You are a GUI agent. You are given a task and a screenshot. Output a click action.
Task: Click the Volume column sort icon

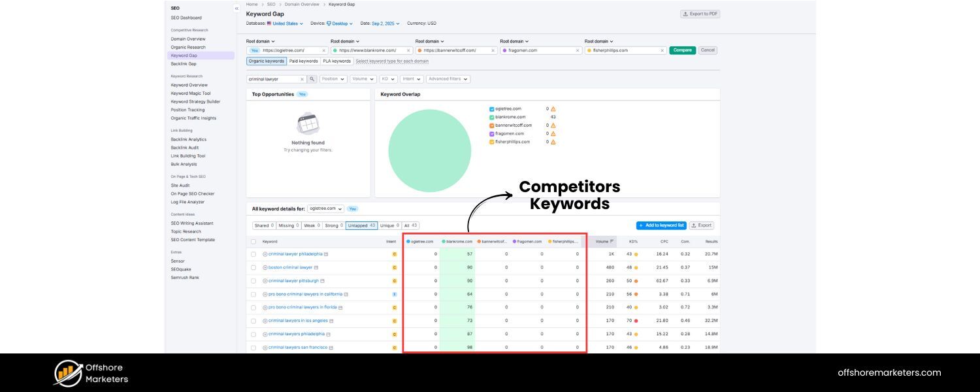coord(611,240)
